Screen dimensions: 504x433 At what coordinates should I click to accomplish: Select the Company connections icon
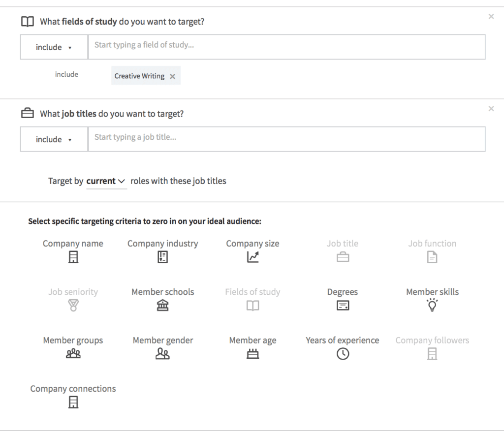pos(73,402)
